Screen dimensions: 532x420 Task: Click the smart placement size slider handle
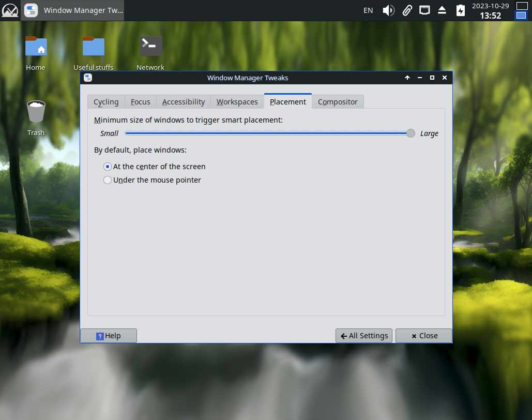tap(411, 133)
